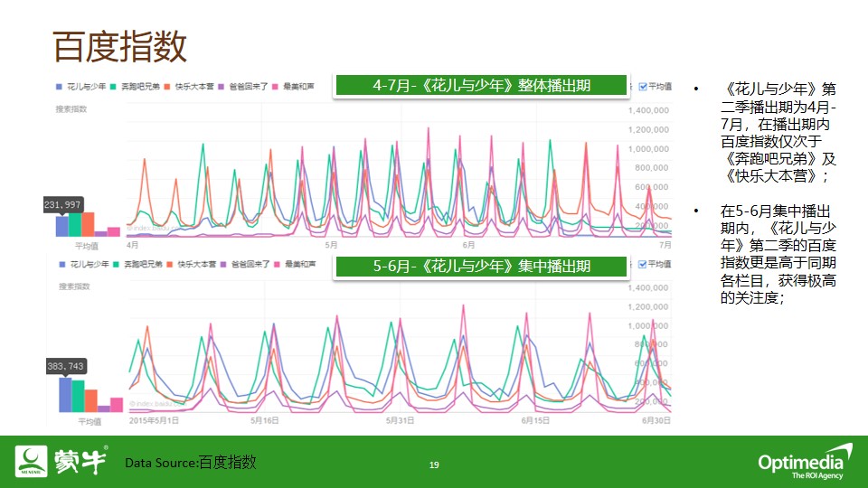The width and height of the screenshot is (868, 488).
Task: Select 快乐大本营 legend label in top chart
Action: [193, 87]
